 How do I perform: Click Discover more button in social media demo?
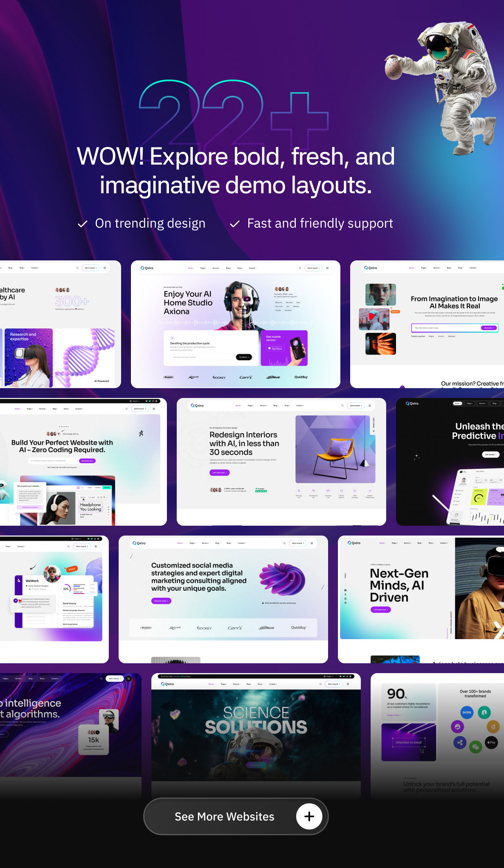161,601
